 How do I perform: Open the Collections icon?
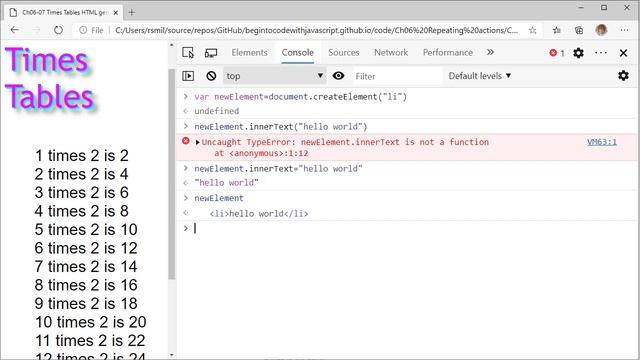click(579, 30)
